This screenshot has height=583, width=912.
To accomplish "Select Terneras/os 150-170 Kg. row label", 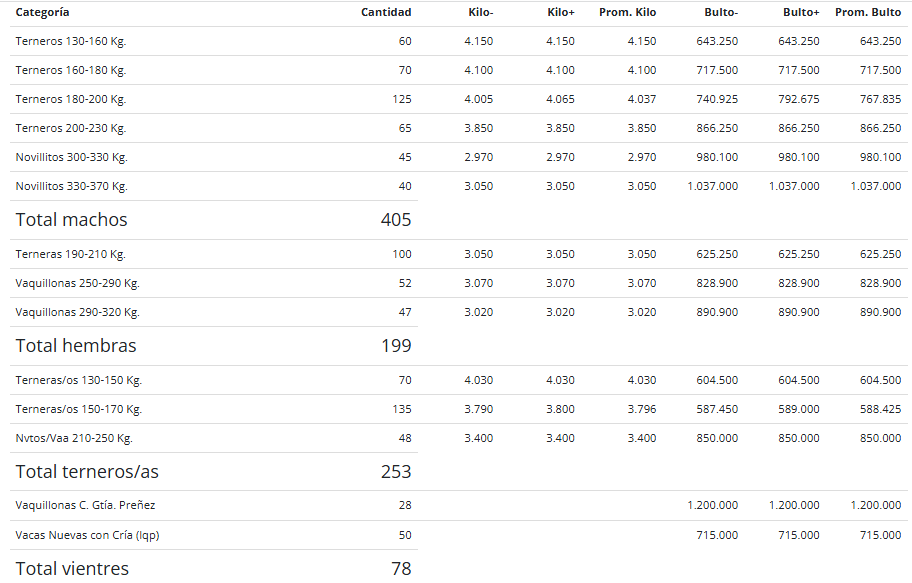I will point(79,410).
